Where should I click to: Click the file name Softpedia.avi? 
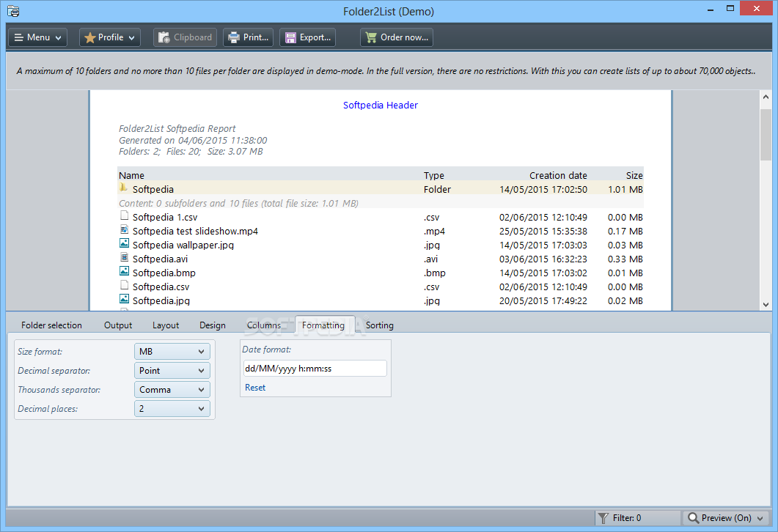click(160, 259)
